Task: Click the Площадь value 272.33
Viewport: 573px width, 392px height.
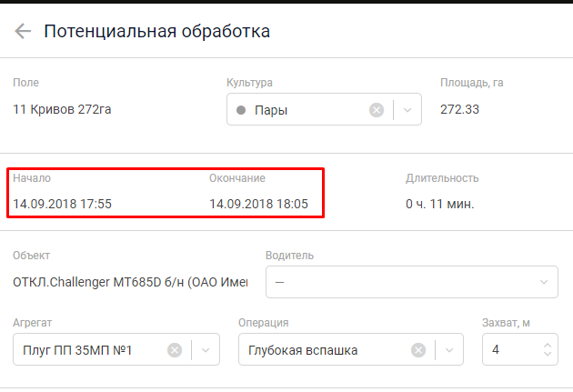Action: (459, 110)
